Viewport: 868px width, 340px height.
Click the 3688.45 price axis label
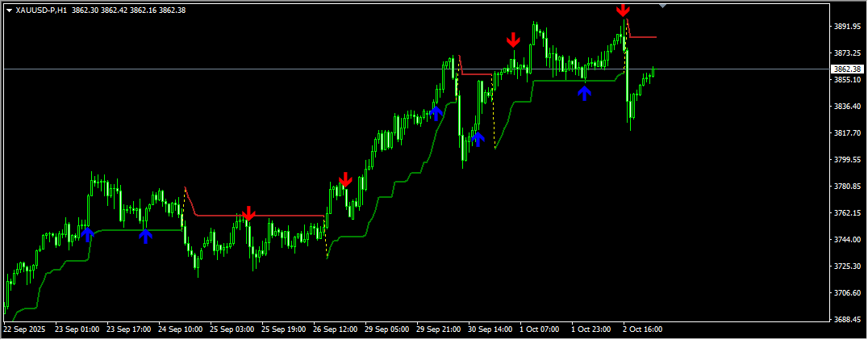848,320
